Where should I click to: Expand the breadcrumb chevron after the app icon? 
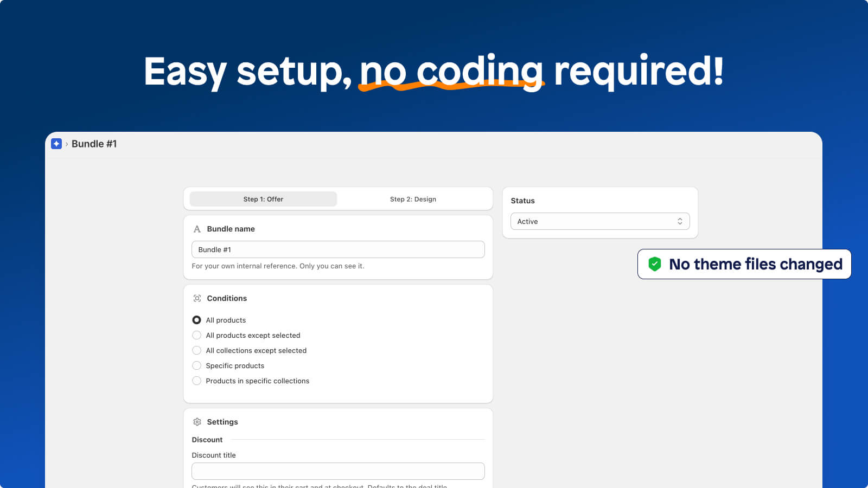(x=67, y=144)
